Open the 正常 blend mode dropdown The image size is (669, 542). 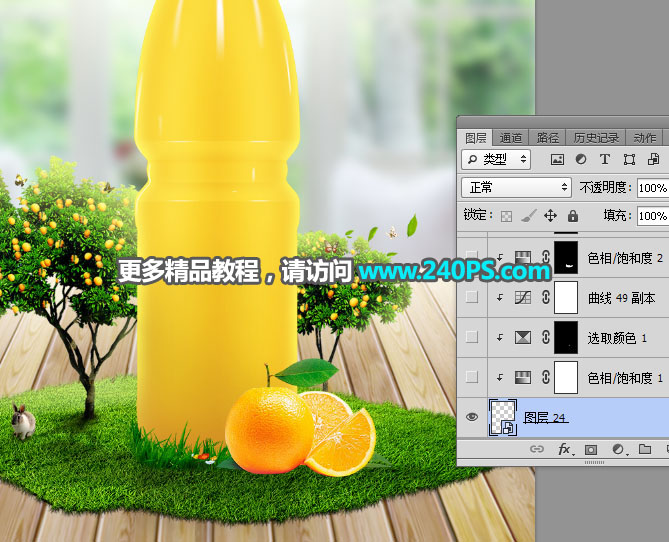point(516,187)
